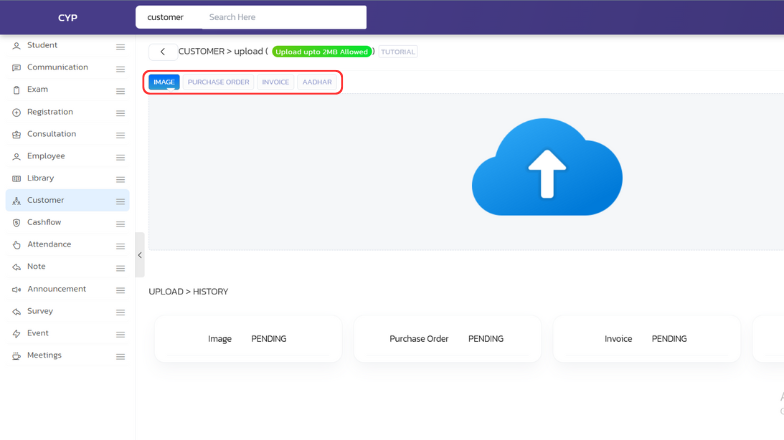The height and width of the screenshot is (440, 784).
Task: Click the Student icon in sidebar
Action: (x=16, y=46)
